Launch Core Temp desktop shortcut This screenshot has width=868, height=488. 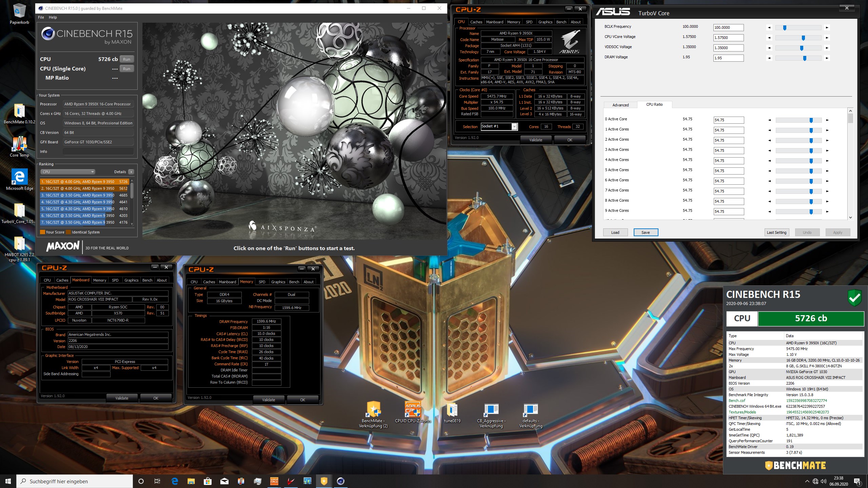[x=19, y=147]
